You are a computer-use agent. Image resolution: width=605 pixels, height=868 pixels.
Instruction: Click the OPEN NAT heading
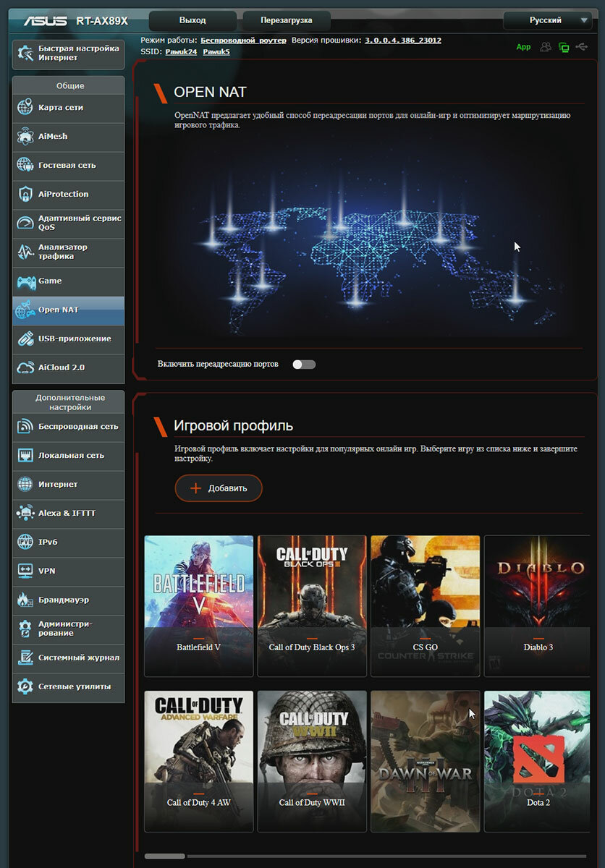[x=210, y=92]
